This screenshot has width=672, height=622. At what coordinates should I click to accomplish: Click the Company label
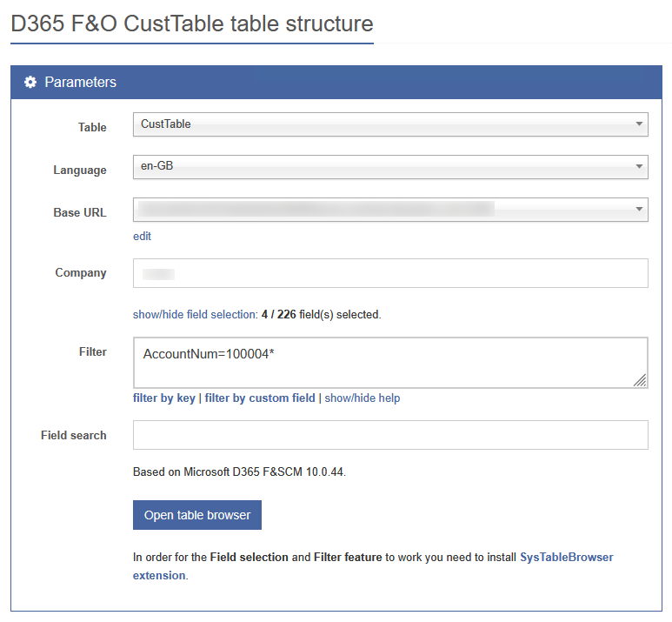[x=81, y=273]
